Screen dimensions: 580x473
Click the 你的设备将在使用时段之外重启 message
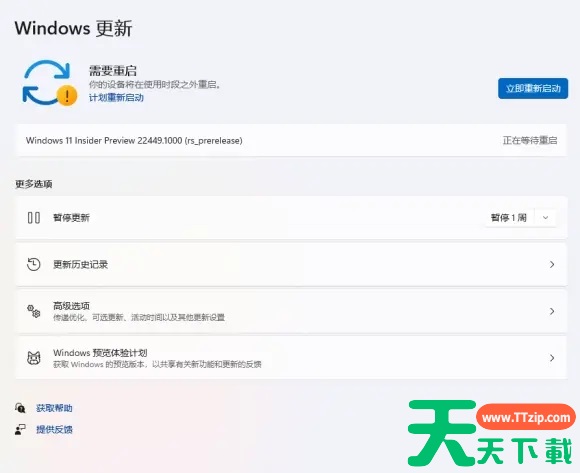[x=155, y=85]
